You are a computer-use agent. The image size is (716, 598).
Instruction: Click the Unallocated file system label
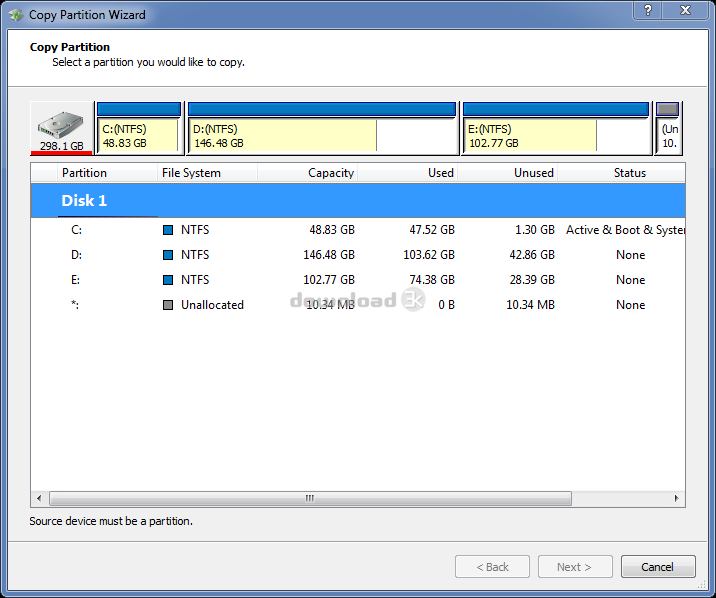point(212,305)
